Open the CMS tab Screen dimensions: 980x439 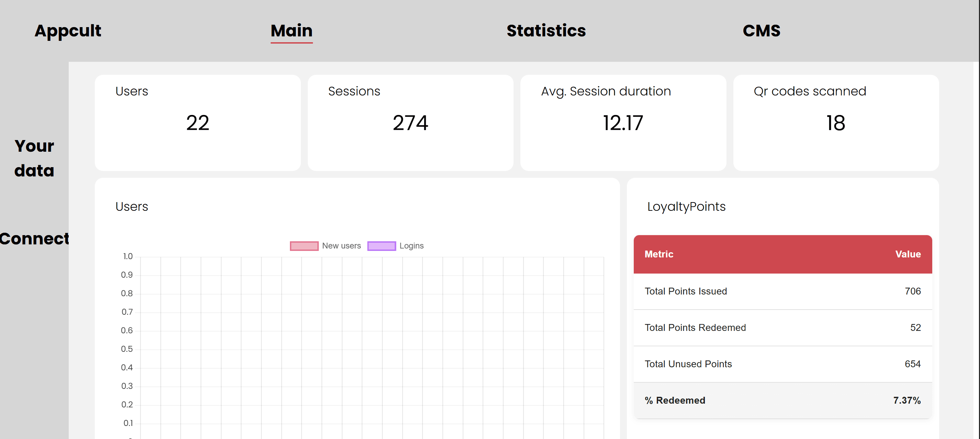pyautogui.click(x=761, y=31)
